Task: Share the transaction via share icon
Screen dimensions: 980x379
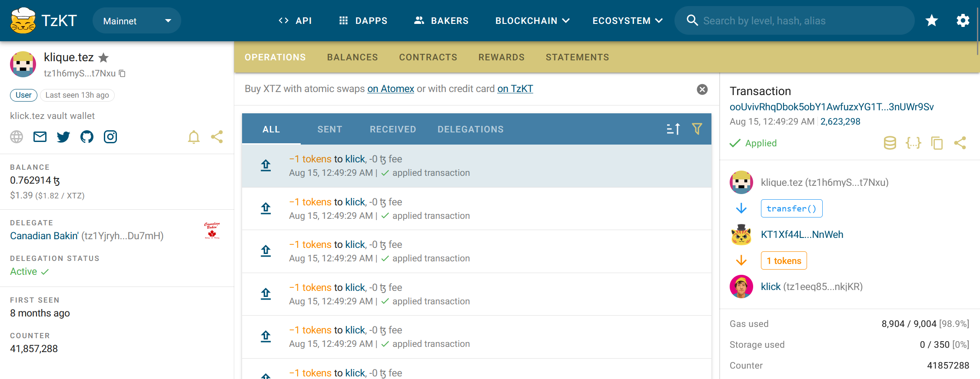Action: click(x=960, y=143)
